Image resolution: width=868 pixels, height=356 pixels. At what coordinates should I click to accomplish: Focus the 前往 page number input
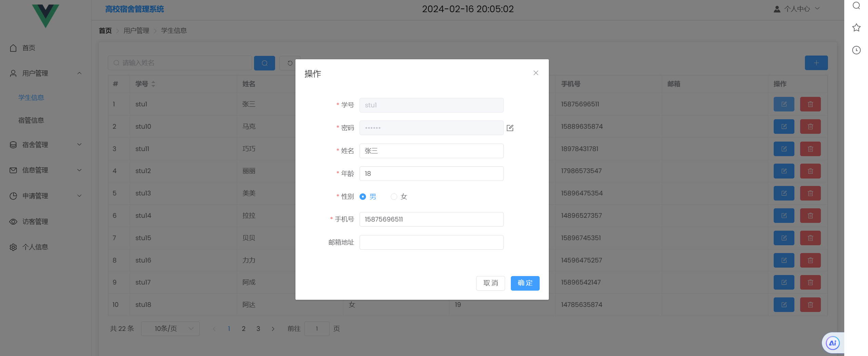pyautogui.click(x=317, y=329)
